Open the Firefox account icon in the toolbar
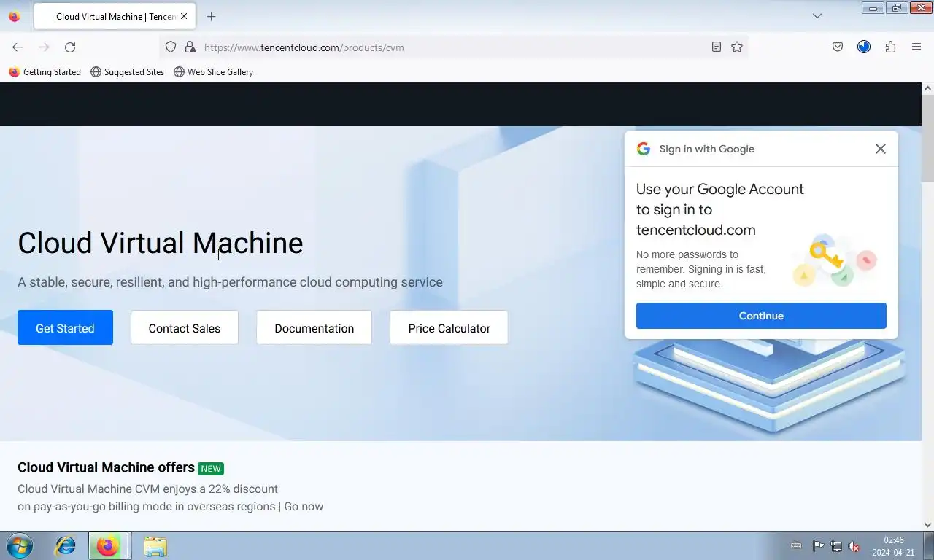This screenshot has height=560, width=934. click(864, 47)
